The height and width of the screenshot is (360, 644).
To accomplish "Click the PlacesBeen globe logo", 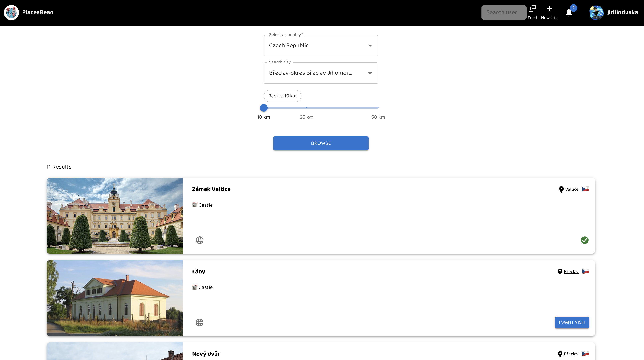I will click(x=11, y=13).
